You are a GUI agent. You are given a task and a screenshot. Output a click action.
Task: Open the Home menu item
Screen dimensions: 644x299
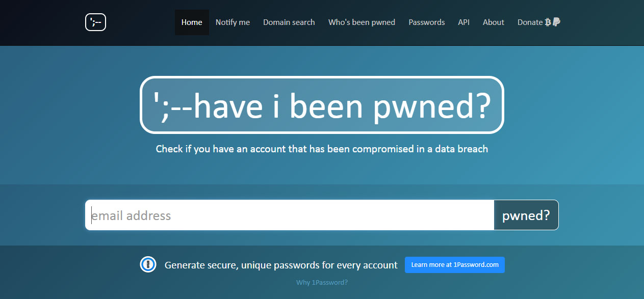[192, 22]
